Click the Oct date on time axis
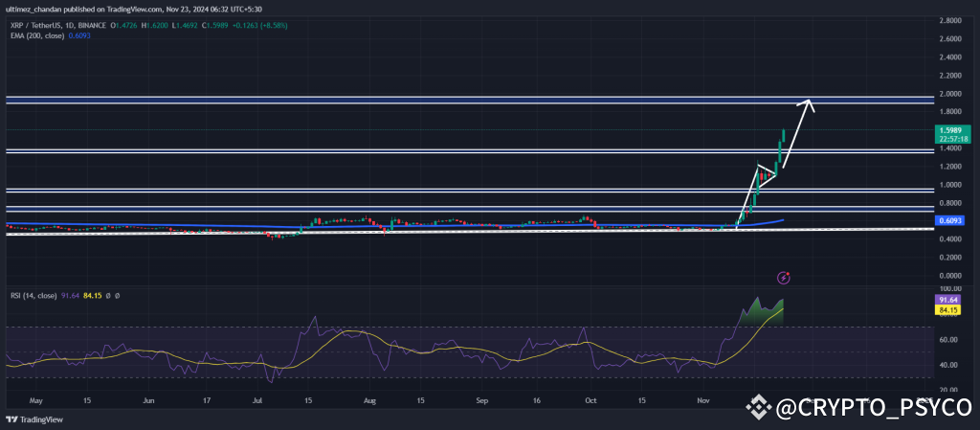The width and height of the screenshot is (980, 430). pyautogui.click(x=590, y=399)
